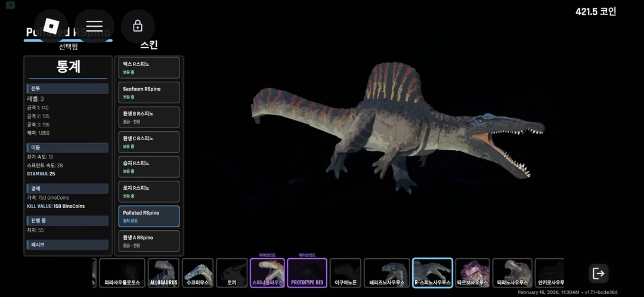The width and height of the screenshot is (644, 297).
Task: Choose the 타르보사우루스 dinosaur icon
Action: click(472, 273)
